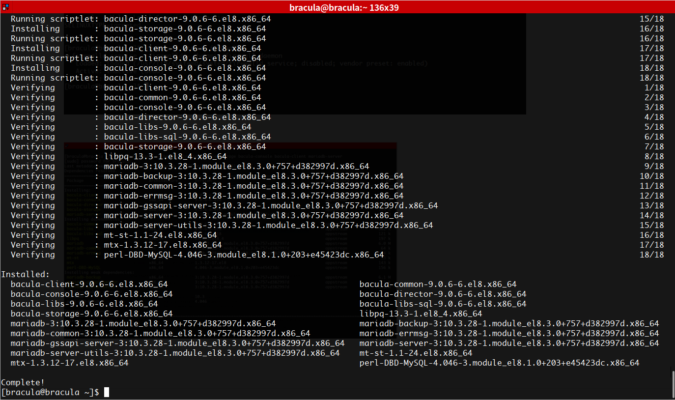The width and height of the screenshot is (675, 400).
Task: Click the Installing line for bacula-client
Action: click(x=338, y=48)
